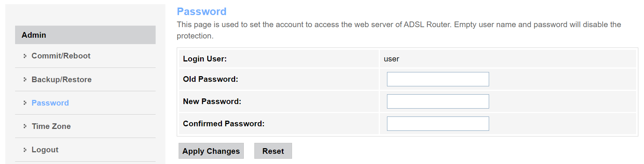Focus the Old Password input field
Image resolution: width=644 pixels, height=164 pixels.
pyautogui.click(x=437, y=79)
